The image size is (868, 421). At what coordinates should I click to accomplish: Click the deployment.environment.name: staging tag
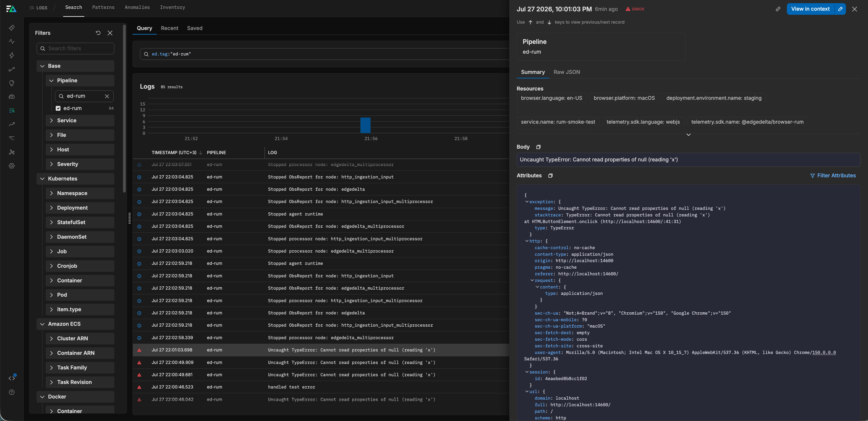pos(714,98)
